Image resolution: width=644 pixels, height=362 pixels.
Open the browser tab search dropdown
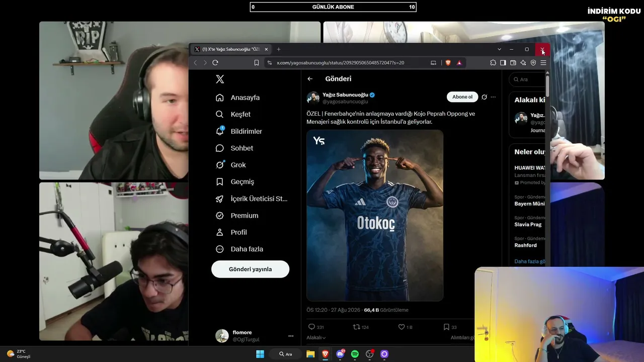[x=499, y=49]
